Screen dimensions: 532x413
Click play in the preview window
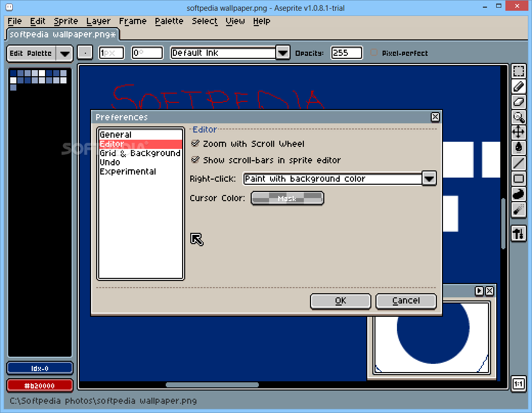click(x=479, y=291)
